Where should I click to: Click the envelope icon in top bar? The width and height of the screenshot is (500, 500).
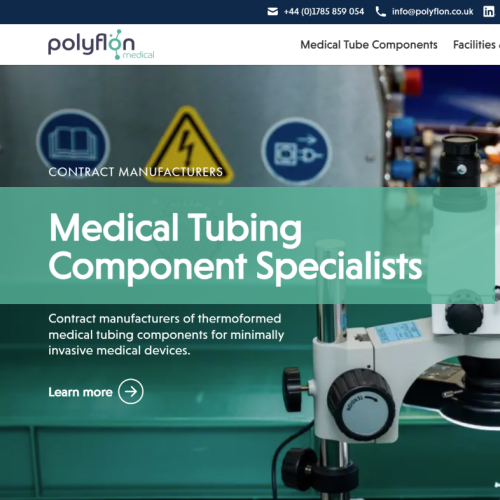click(x=272, y=12)
